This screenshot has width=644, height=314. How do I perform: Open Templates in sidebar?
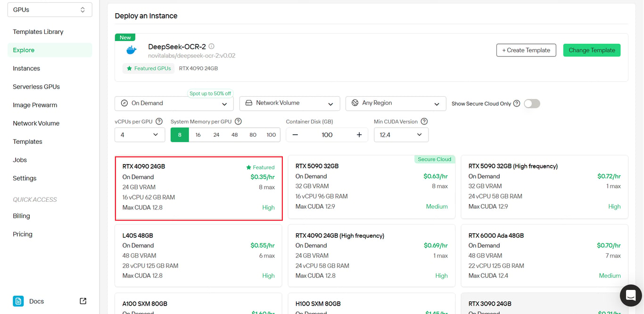pyautogui.click(x=27, y=141)
